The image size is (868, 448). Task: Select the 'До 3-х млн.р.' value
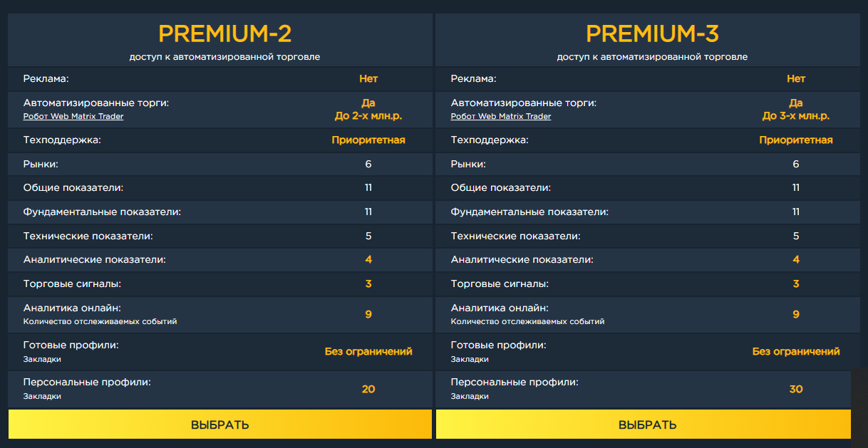point(796,116)
